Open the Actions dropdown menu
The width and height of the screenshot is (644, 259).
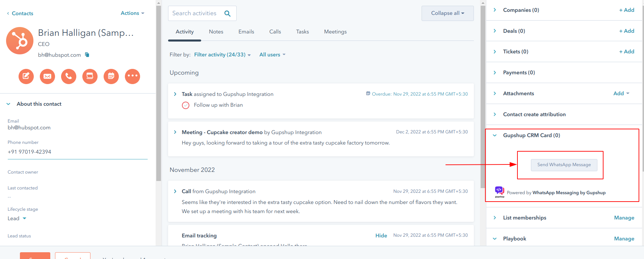(x=132, y=13)
